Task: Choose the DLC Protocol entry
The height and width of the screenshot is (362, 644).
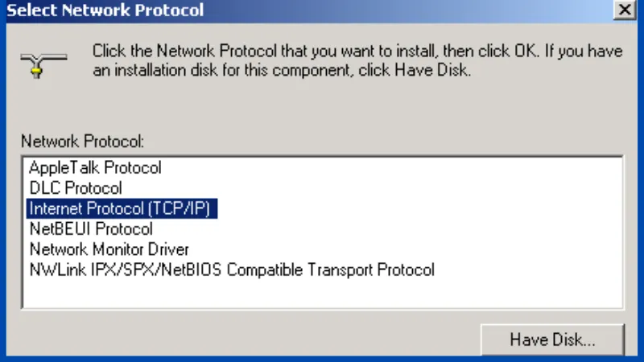Action: coord(76,188)
